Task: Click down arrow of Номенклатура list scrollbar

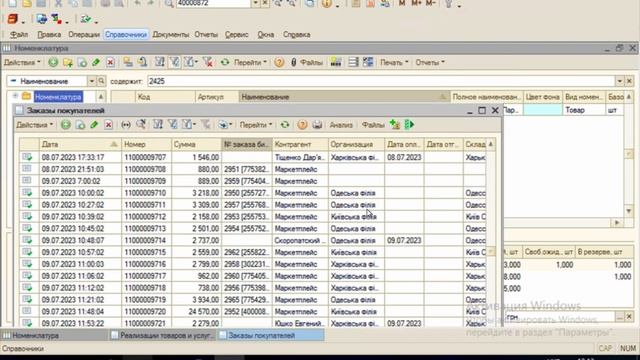Action: pyautogui.click(x=629, y=211)
